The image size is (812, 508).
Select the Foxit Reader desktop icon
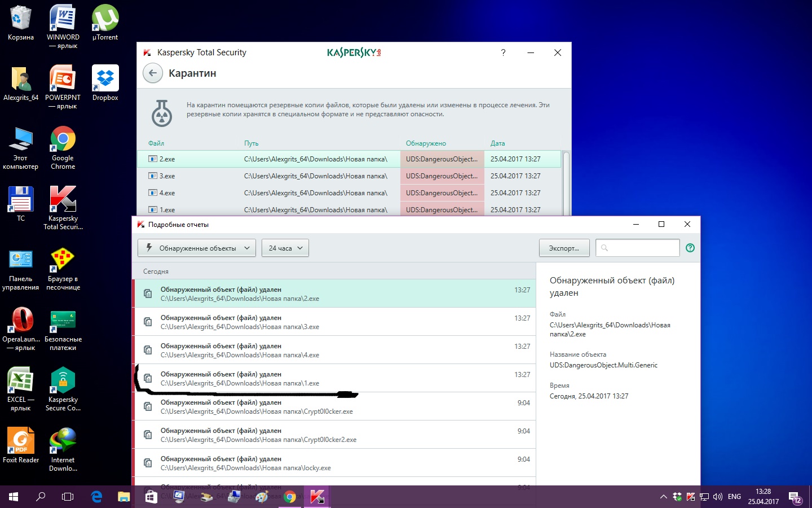[x=21, y=446]
